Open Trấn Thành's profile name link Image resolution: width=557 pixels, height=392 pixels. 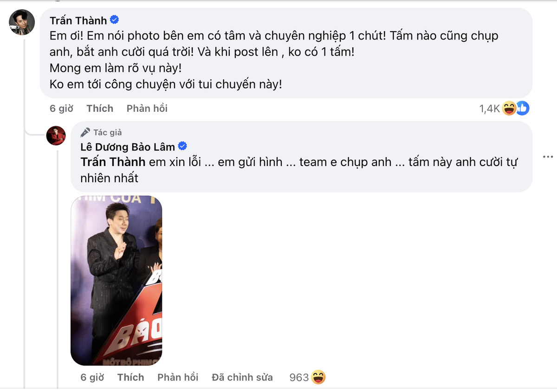pos(78,20)
